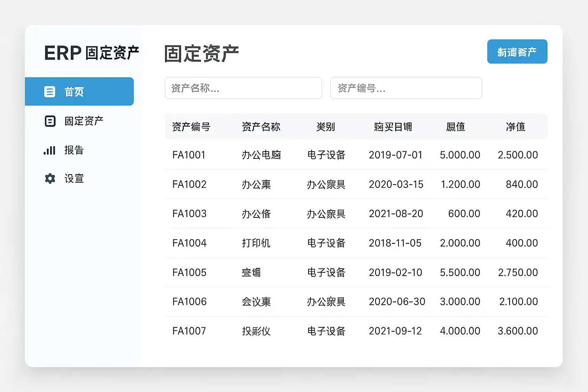Click the 类别 column header
588x392 pixels.
point(325,127)
